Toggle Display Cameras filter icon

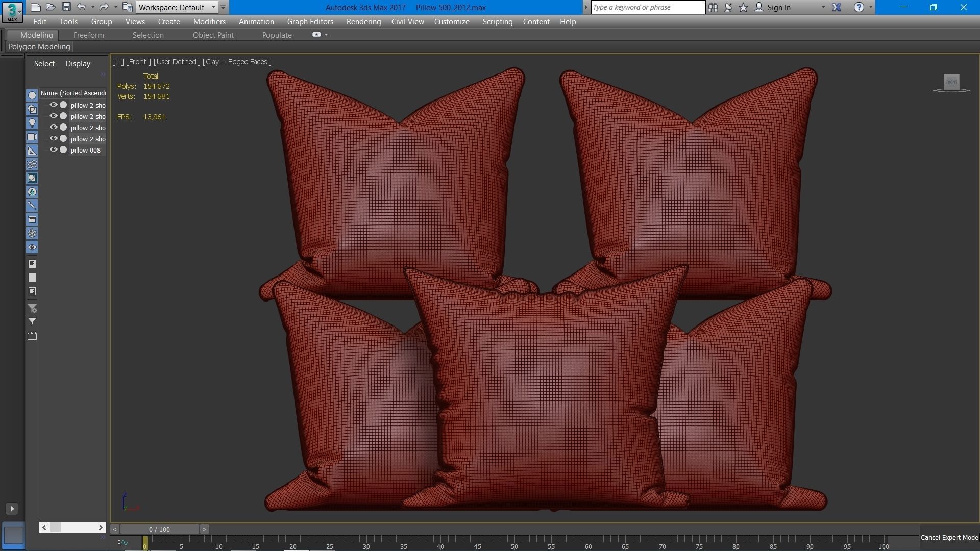pyautogui.click(x=32, y=137)
